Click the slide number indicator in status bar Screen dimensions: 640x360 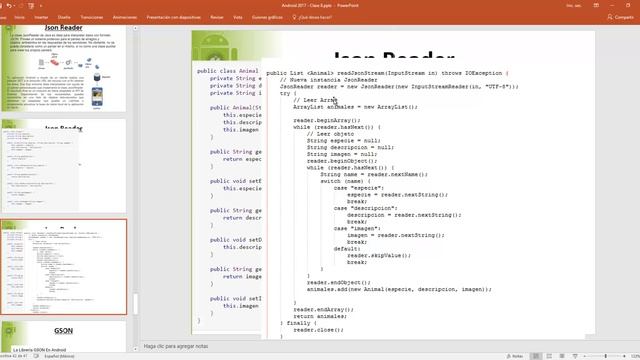click(x=14, y=356)
